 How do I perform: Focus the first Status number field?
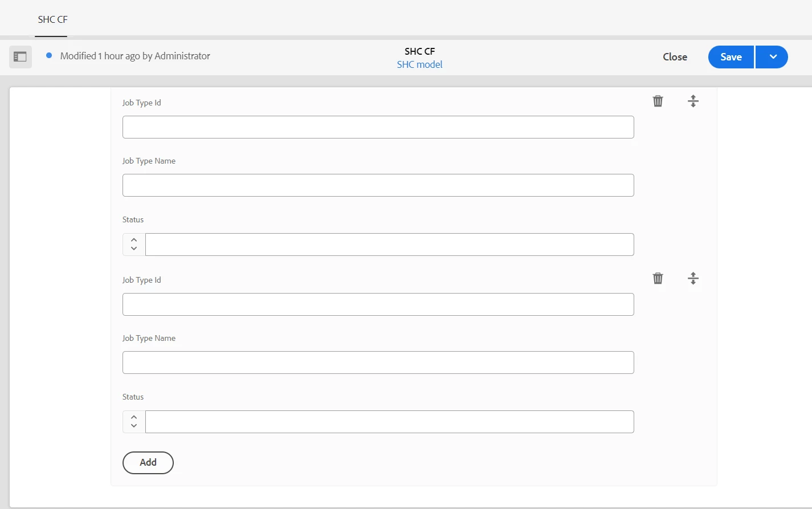(x=390, y=245)
